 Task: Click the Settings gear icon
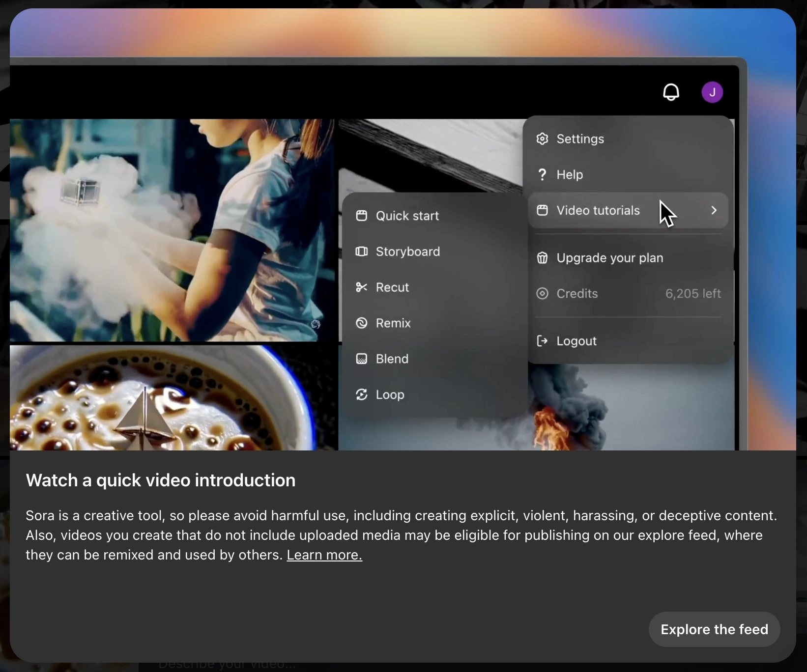[x=542, y=139]
